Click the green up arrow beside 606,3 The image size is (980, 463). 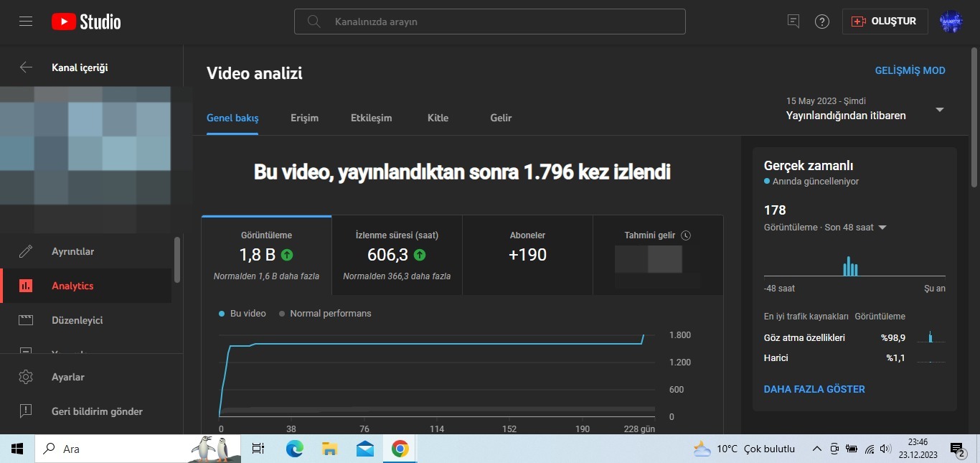tap(420, 254)
